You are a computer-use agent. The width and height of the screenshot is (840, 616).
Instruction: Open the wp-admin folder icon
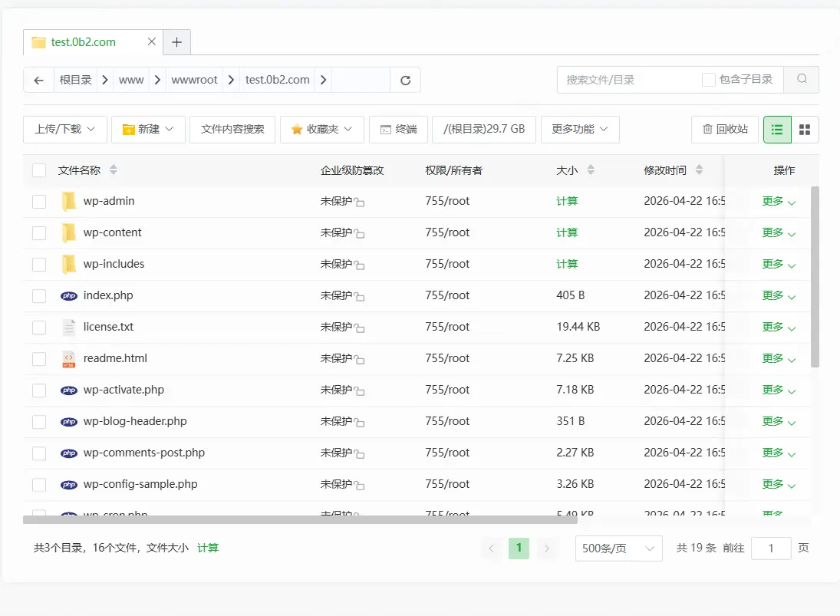coord(68,202)
